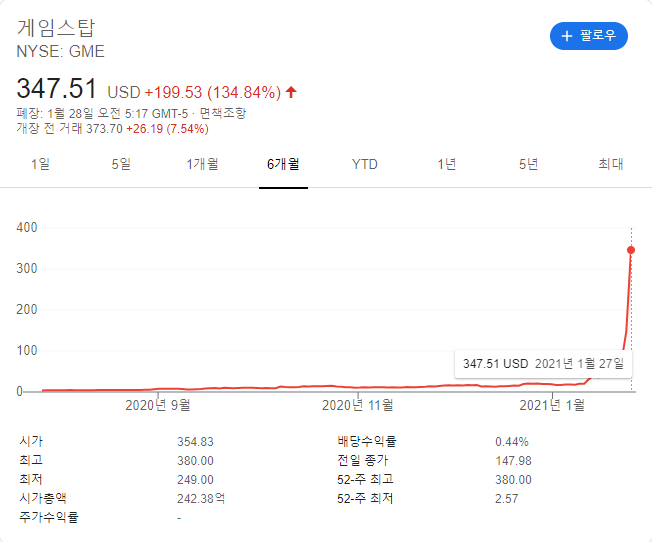Image resolution: width=652 pixels, height=542 pixels.
Task: Click the 시가 value 354.83
Action: coord(195,442)
